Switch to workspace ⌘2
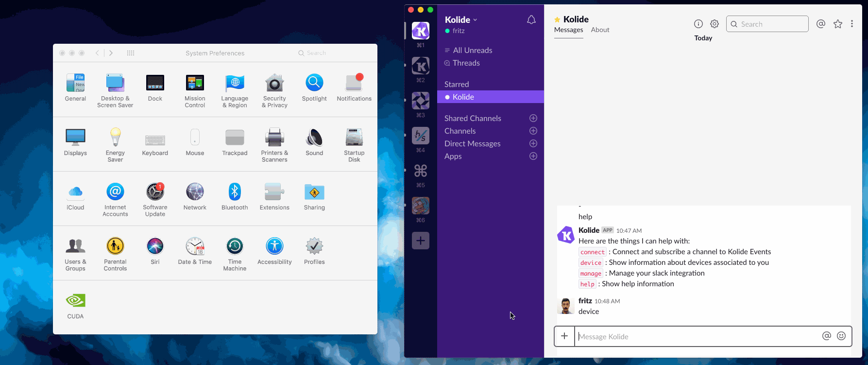The image size is (868, 365). (421, 66)
